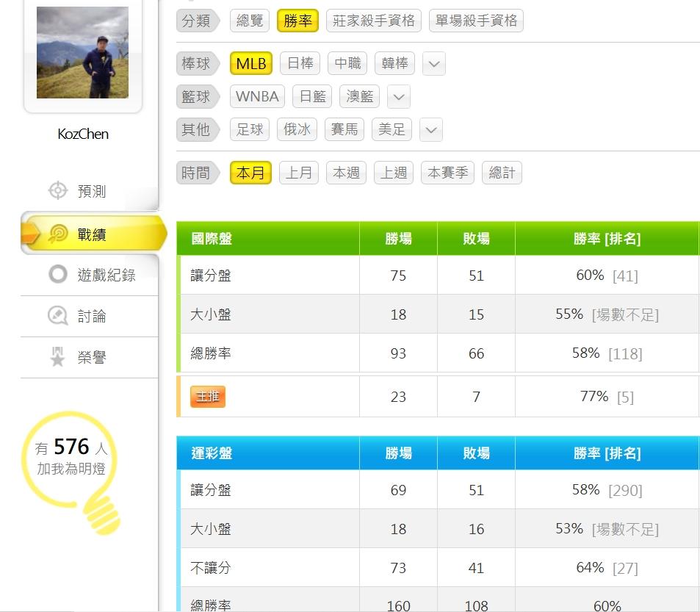Choose the 賽馬 sport filter
The width and height of the screenshot is (700, 612).
pyautogui.click(x=344, y=129)
